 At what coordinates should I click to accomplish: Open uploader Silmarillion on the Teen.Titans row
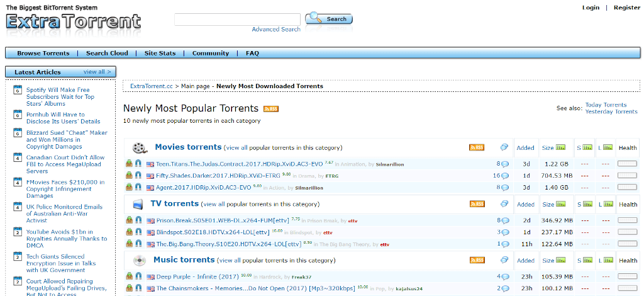(390, 164)
